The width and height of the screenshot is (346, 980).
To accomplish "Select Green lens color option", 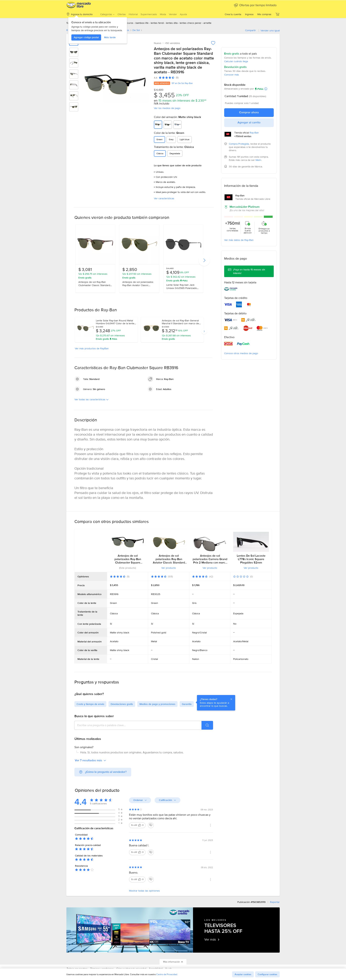I will (x=159, y=139).
